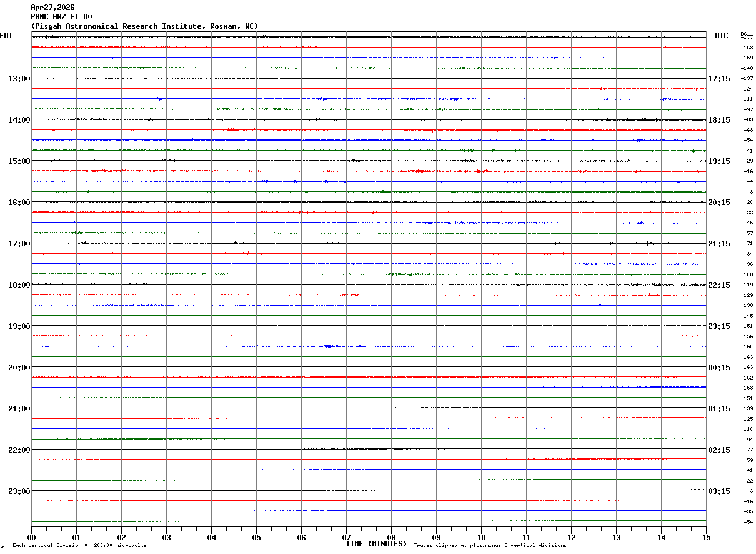This screenshot has width=756, height=554.
Task: Click the 16:00 EDT row label
Action: [19, 203]
